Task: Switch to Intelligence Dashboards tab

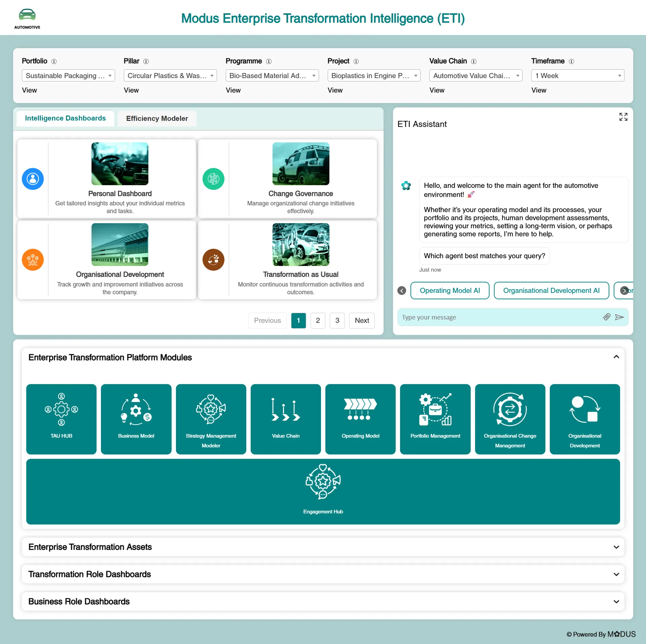Action: point(65,118)
